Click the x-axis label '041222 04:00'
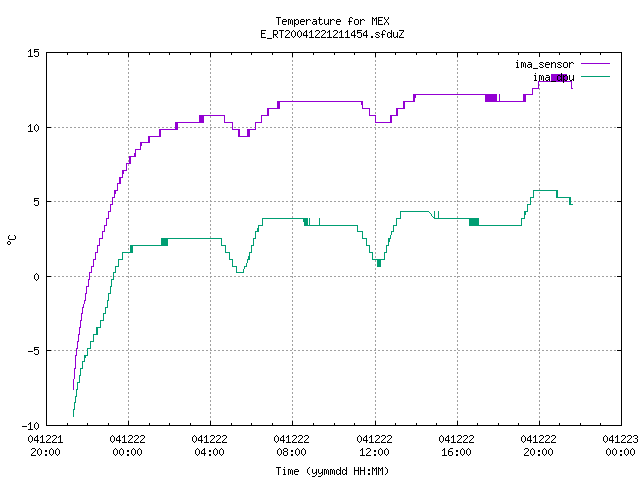This screenshot has height=480, width=640. [x=209, y=446]
